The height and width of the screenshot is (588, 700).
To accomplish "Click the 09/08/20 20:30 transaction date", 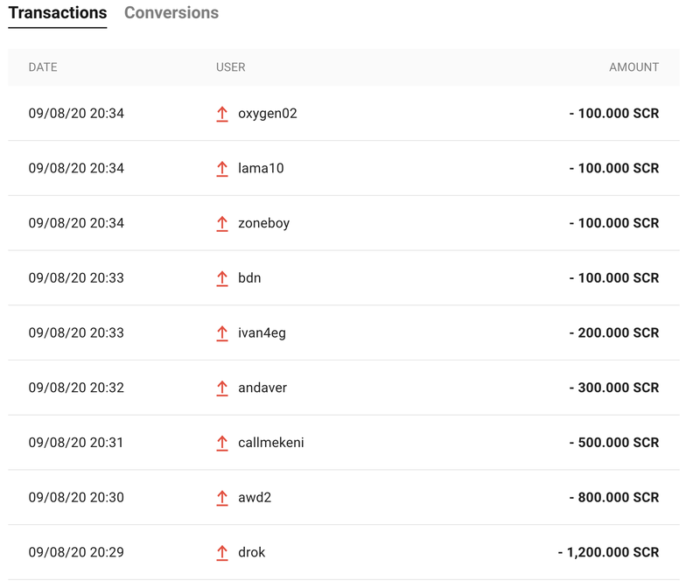I will 76,497.
